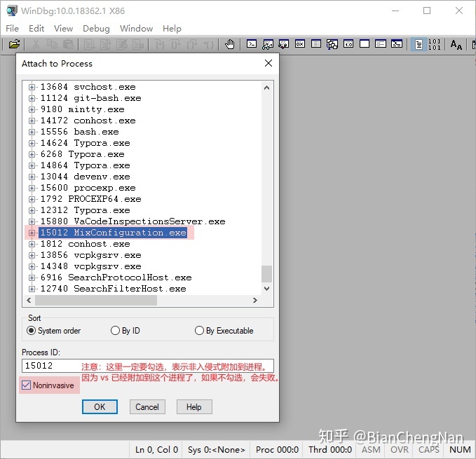This screenshot has width=476, height=459.
Task: Click the Break toolbar icon
Action: 137,45
